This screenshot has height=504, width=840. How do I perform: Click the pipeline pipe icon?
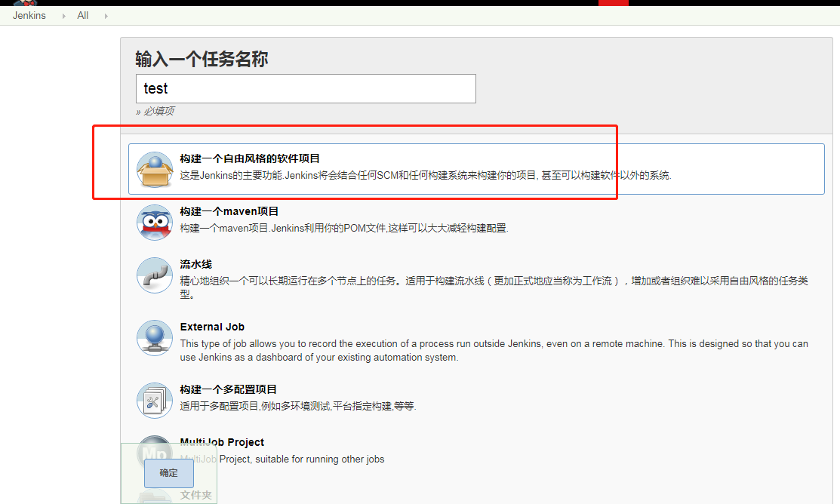point(155,275)
